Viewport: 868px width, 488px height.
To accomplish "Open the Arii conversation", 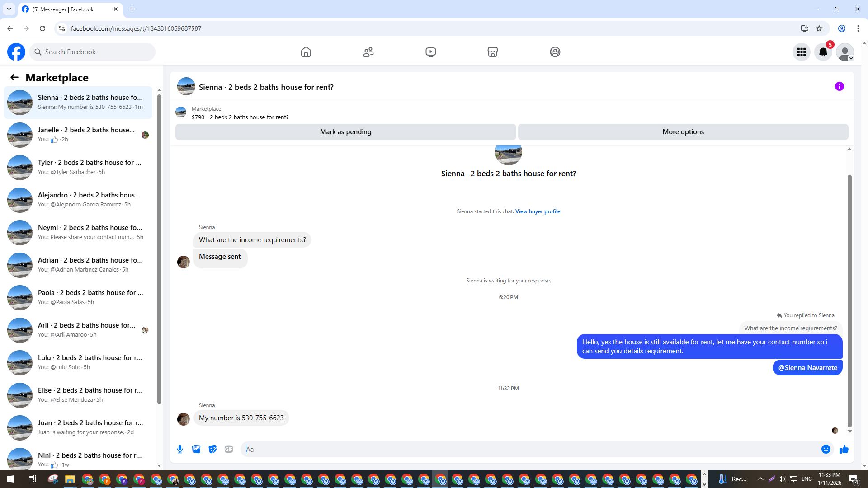I will [x=78, y=330].
